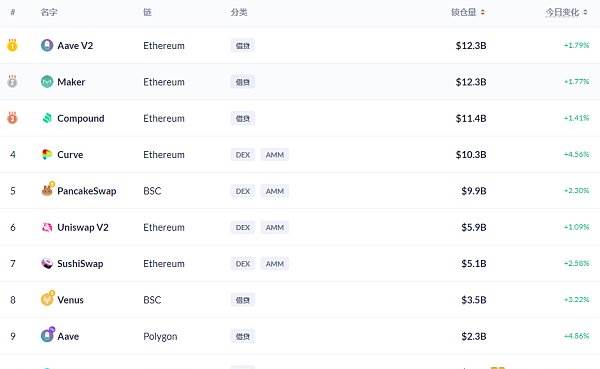The height and width of the screenshot is (369, 600).
Task: Click the 名字 column header
Action: pos(49,12)
